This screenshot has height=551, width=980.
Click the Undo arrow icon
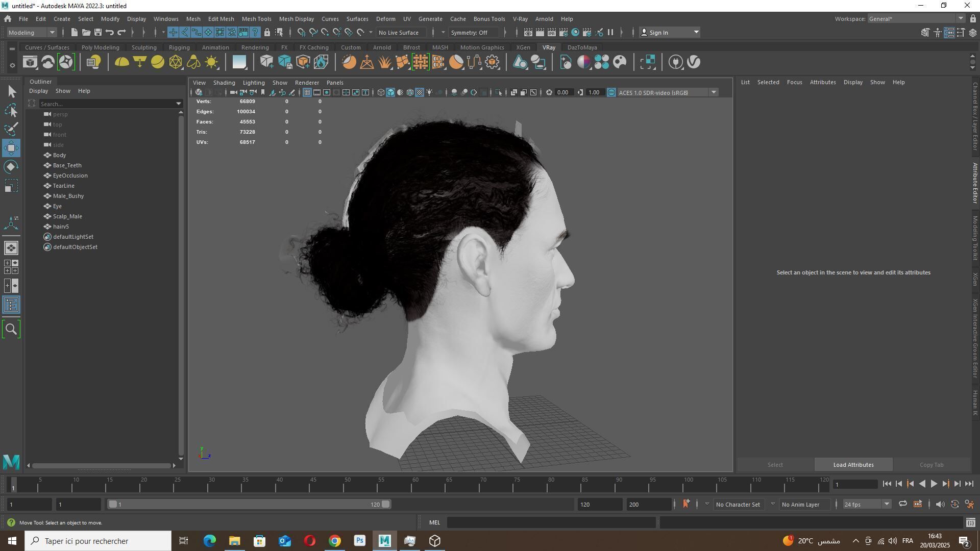coord(109,32)
